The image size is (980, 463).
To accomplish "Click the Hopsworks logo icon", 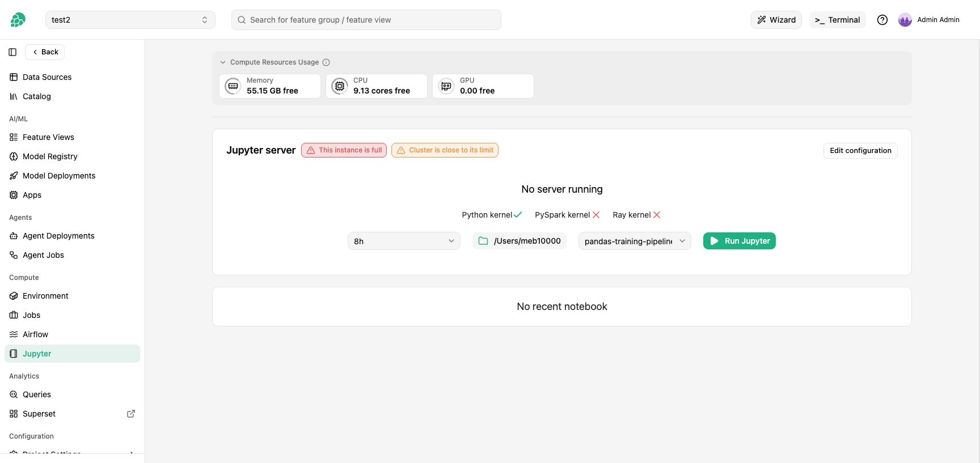I will pyautogui.click(x=18, y=20).
